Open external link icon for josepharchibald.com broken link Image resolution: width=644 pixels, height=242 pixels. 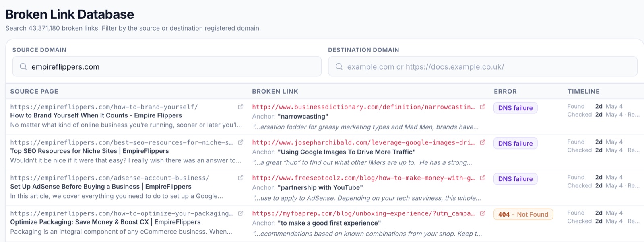coord(482,142)
